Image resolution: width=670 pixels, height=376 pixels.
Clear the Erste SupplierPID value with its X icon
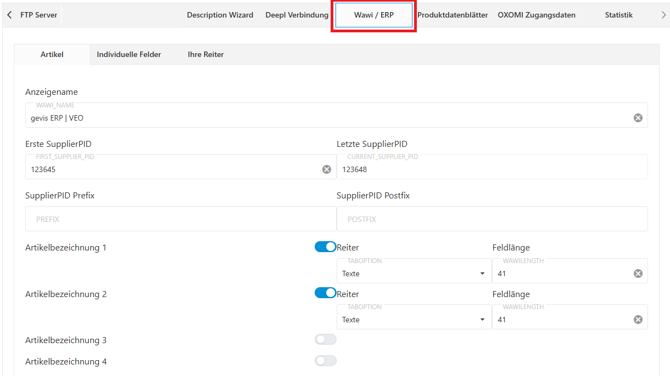[x=326, y=169]
